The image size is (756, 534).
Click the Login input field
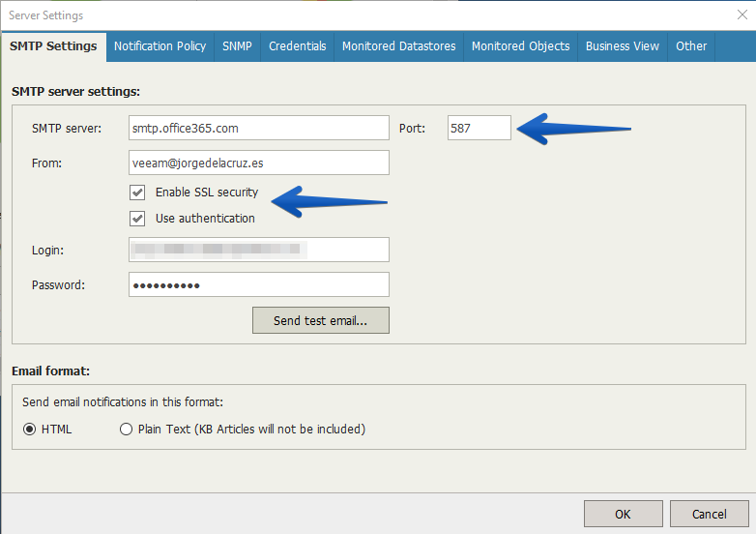pos(259,250)
